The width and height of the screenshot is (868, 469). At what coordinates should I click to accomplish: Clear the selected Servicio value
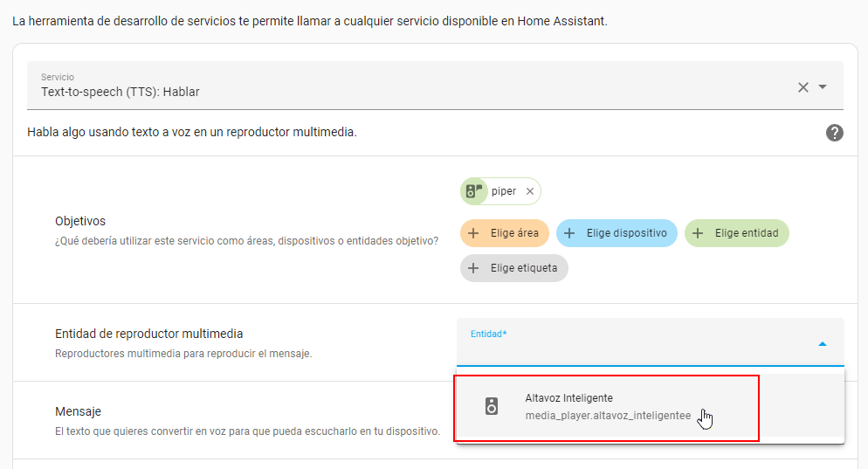[803, 86]
